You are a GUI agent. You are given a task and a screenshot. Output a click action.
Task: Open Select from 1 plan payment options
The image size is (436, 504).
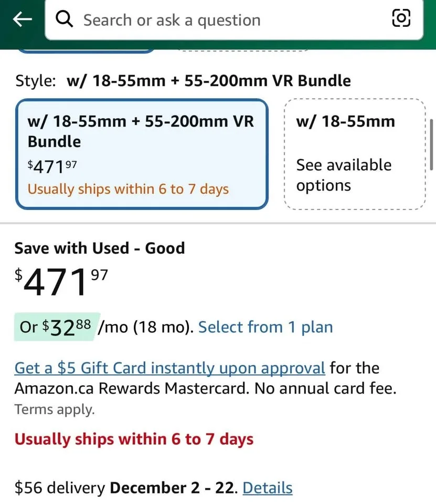pos(265,327)
